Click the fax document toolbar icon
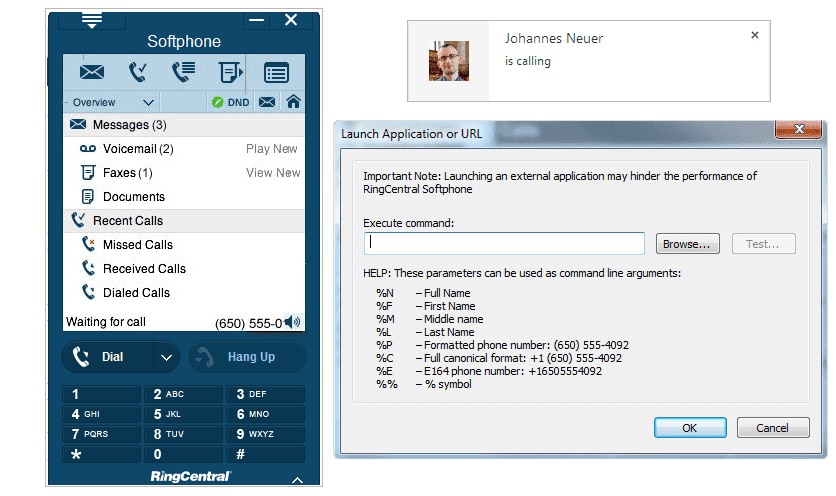Viewport: 836px width, 496px height. [x=230, y=72]
